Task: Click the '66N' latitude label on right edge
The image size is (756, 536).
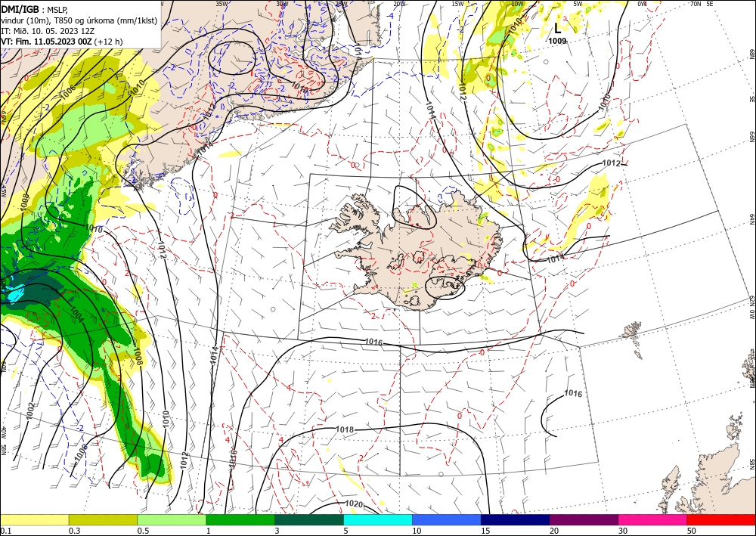Action: tap(751, 138)
